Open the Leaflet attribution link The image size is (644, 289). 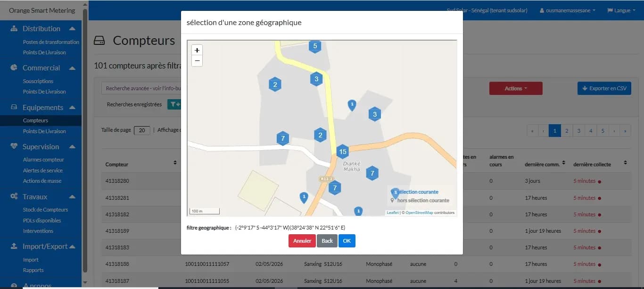392,213
